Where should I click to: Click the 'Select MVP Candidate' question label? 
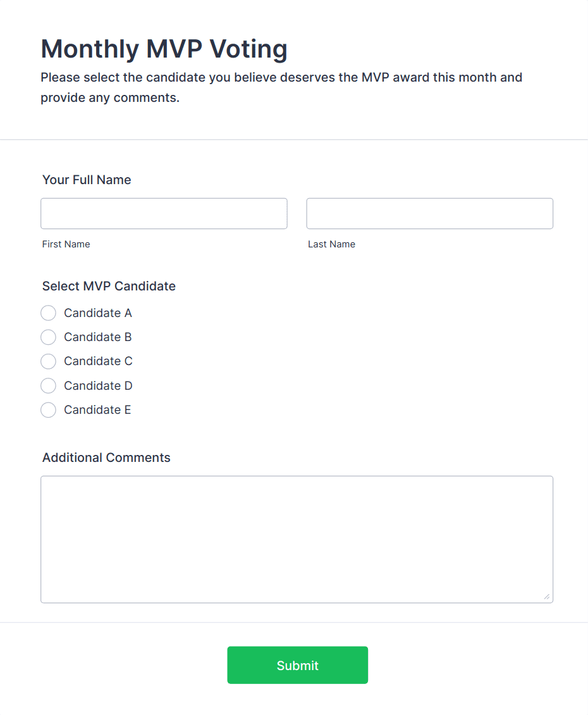click(x=109, y=287)
